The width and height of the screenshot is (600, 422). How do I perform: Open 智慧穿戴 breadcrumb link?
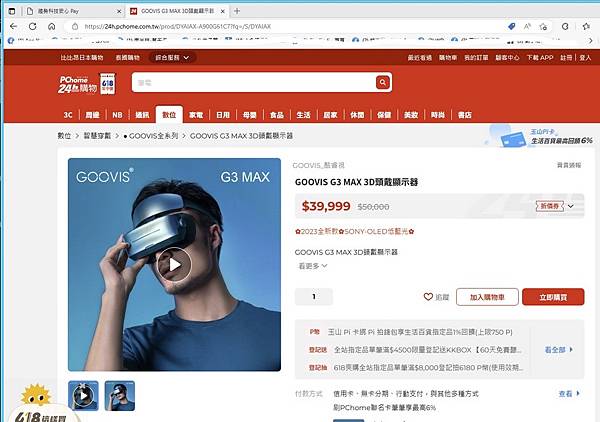[x=97, y=136]
